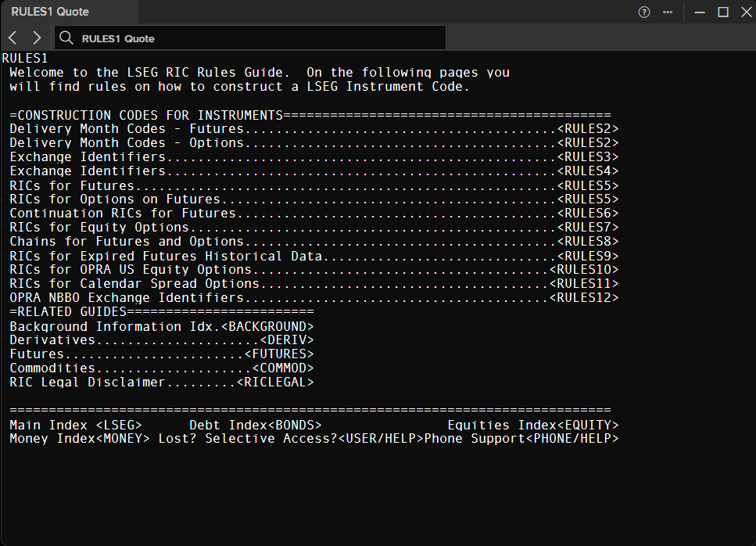Go to Main Index <LSEG> link

point(119,425)
